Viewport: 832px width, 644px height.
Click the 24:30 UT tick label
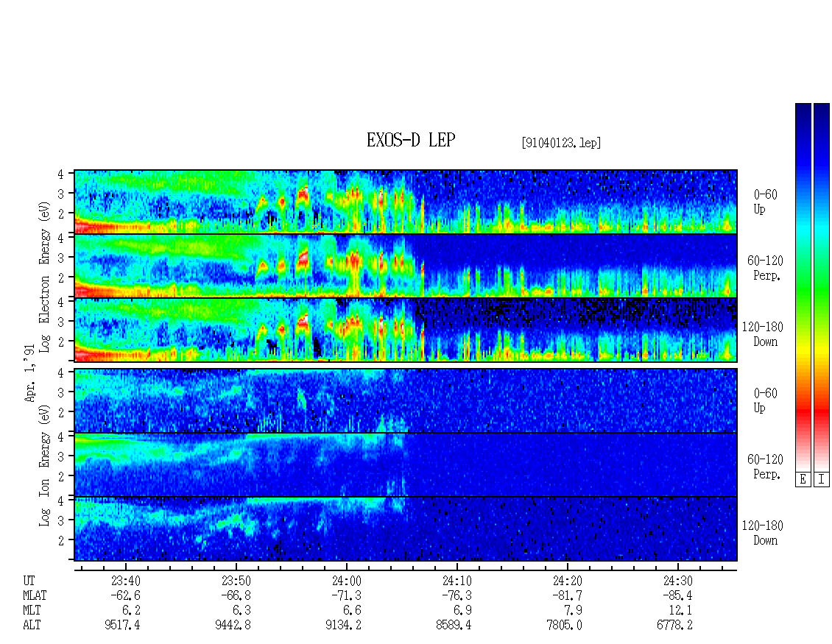tap(677, 581)
